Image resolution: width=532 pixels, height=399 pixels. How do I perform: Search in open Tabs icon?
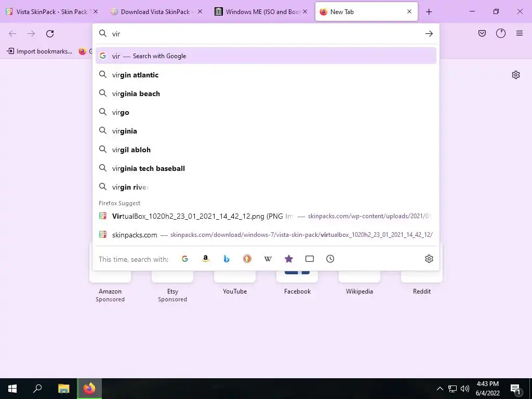click(x=310, y=259)
